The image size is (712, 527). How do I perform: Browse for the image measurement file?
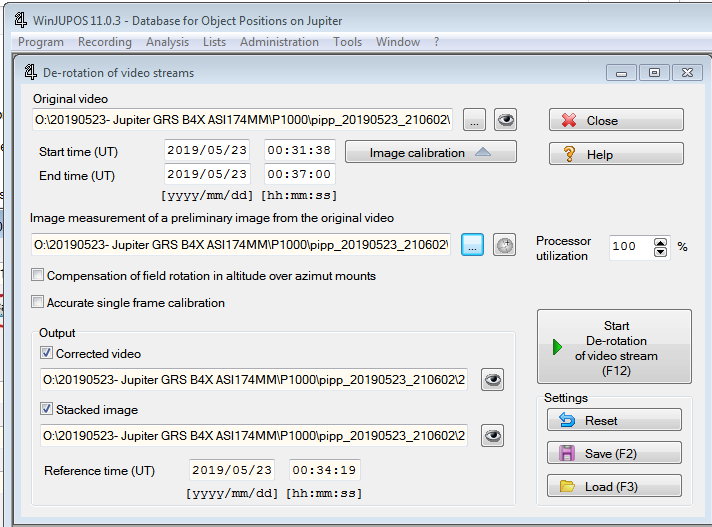click(x=472, y=245)
